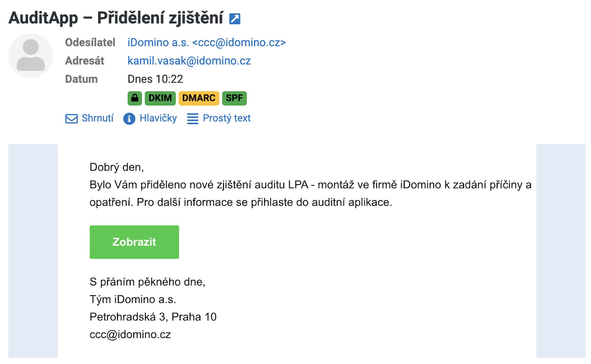Screen dimensions: 591x364
Task: Click ccc@idomino.cz in the email signature
Action: pos(130,334)
